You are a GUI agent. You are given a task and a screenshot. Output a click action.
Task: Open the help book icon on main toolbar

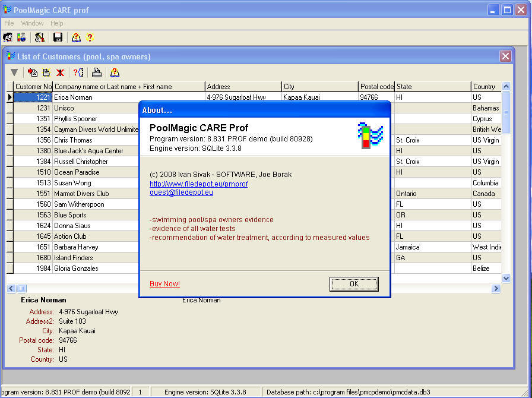coord(75,37)
